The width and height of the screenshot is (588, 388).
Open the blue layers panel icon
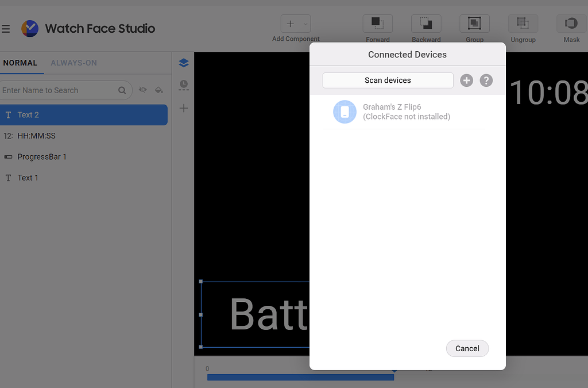click(184, 63)
